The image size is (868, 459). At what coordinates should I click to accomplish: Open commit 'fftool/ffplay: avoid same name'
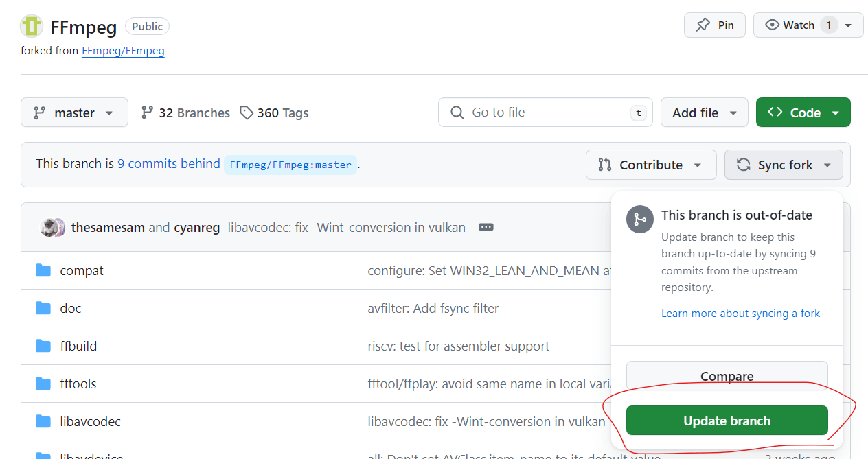(x=489, y=384)
